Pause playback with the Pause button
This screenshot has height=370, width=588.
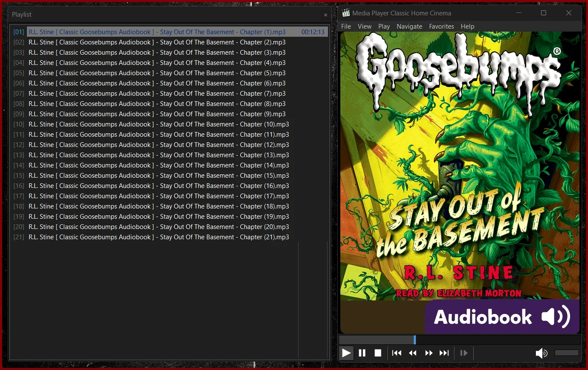pyautogui.click(x=362, y=353)
